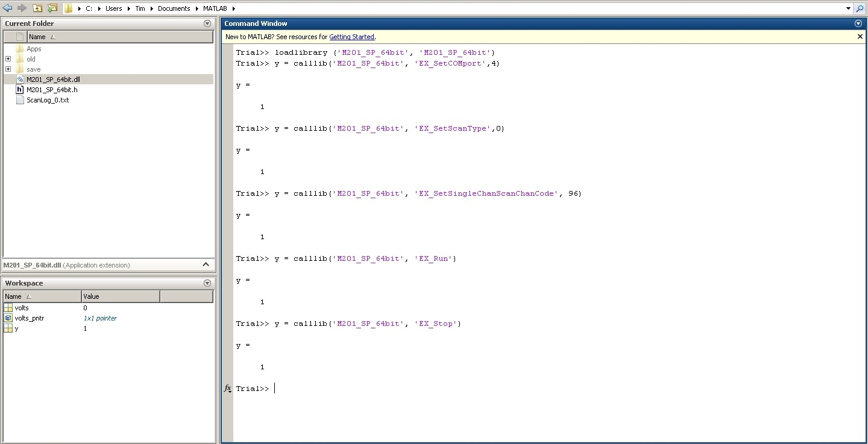Image resolution: width=868 pixels, height=444 pixels.
Task: Open subfolder arrow after Users
Action: pos(128,8)
